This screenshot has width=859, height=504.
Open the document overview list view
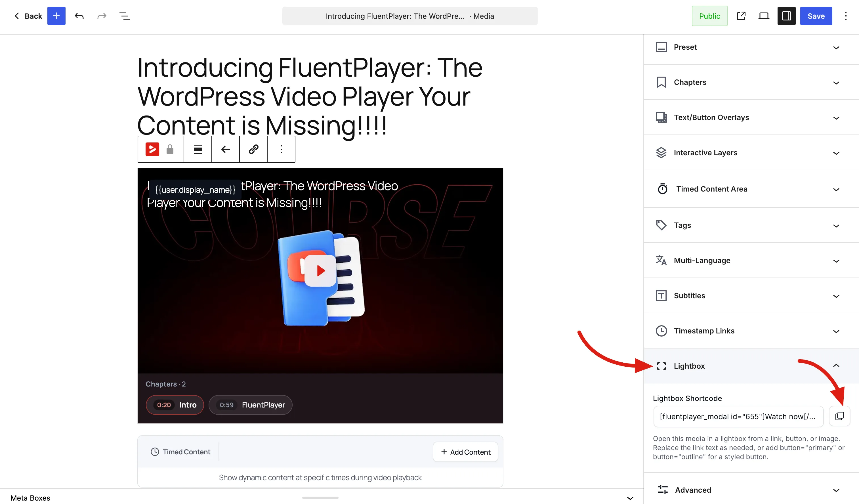point(124,16)
